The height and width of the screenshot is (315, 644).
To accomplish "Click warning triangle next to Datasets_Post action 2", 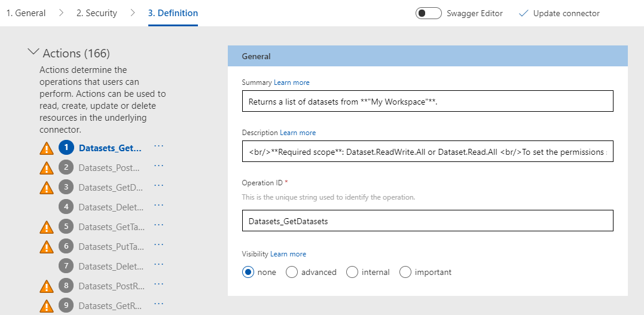I will [x=47, y=168].
